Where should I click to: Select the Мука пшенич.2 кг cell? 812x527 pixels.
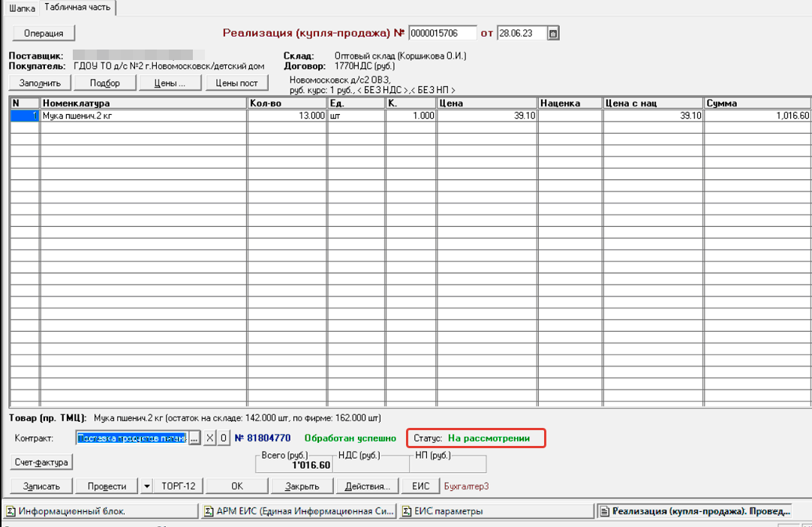point(143,116)
